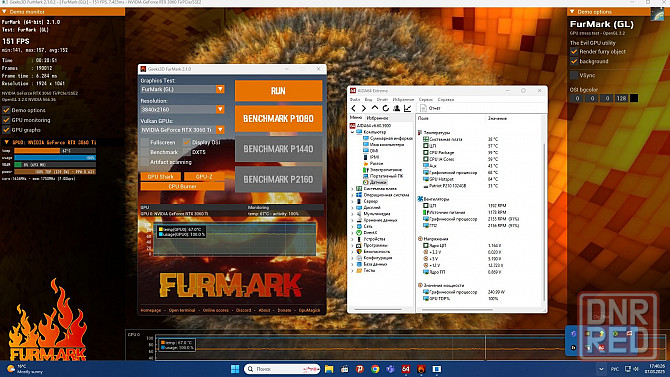Image resolution: width=670 pixels, height=377 pixels.
Task: Click the taskbar search box
Action: pyautogui.click(x=282, y=369)
